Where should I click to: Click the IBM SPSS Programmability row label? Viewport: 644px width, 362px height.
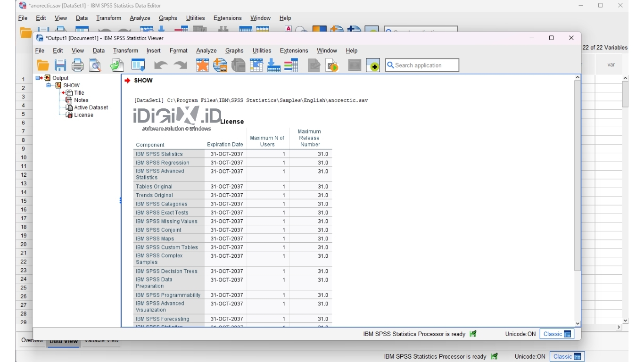tap(168, 295)
